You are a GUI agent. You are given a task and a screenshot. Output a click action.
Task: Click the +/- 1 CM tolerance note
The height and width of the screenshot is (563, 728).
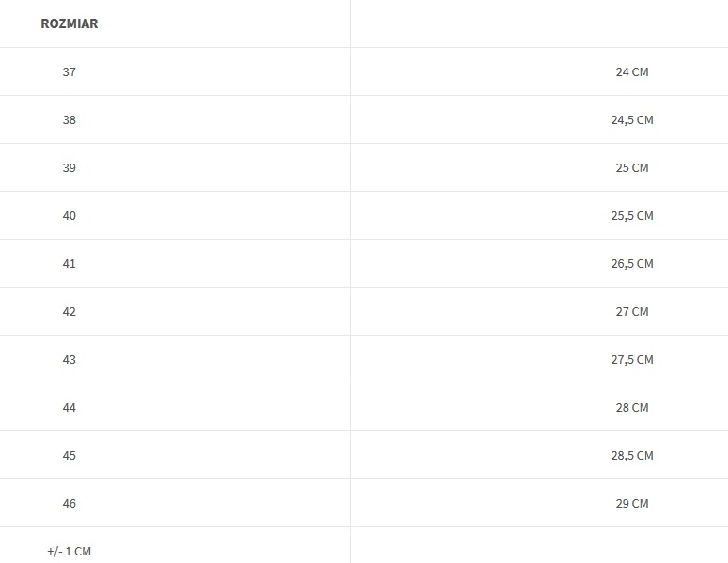tap(69, 551)
